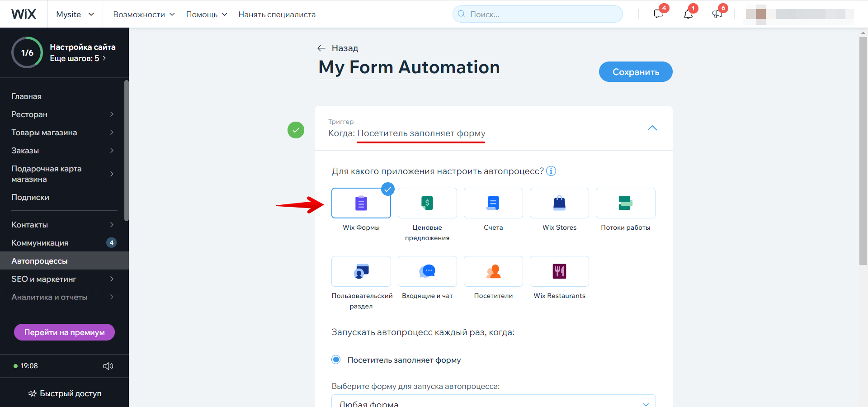Open the Помощь dropdown menu

coord(207,14)
